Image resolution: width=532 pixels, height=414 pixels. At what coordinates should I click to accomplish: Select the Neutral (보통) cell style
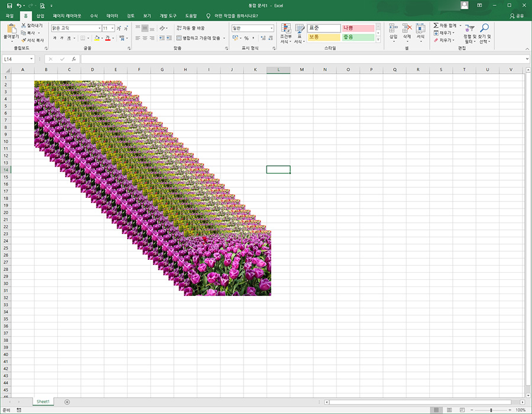[x=324, y=37]
